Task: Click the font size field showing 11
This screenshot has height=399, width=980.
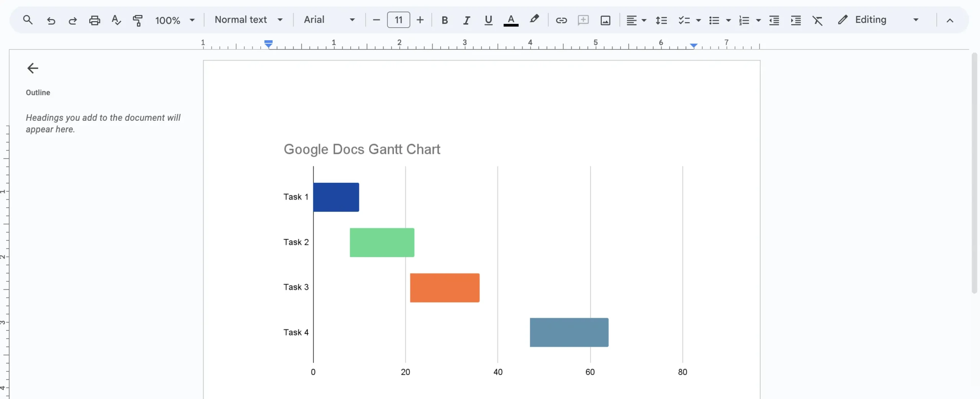Action: [399, 20]
